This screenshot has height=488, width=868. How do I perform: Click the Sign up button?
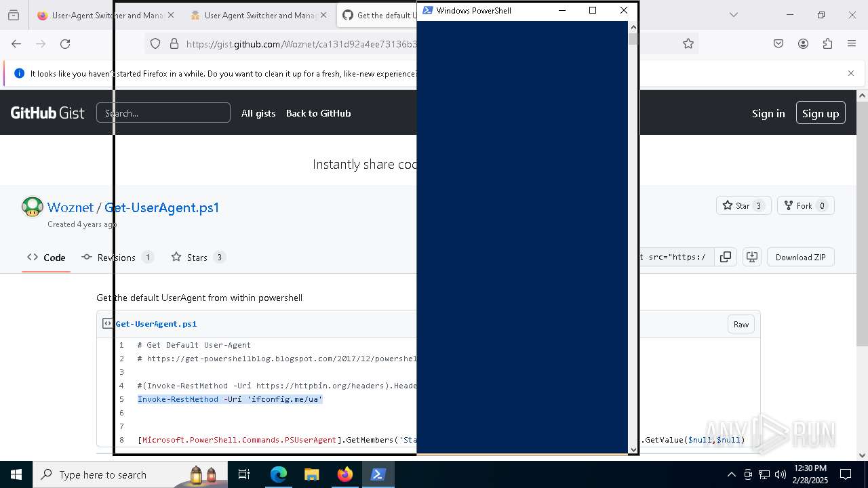(x=821, y=113)
